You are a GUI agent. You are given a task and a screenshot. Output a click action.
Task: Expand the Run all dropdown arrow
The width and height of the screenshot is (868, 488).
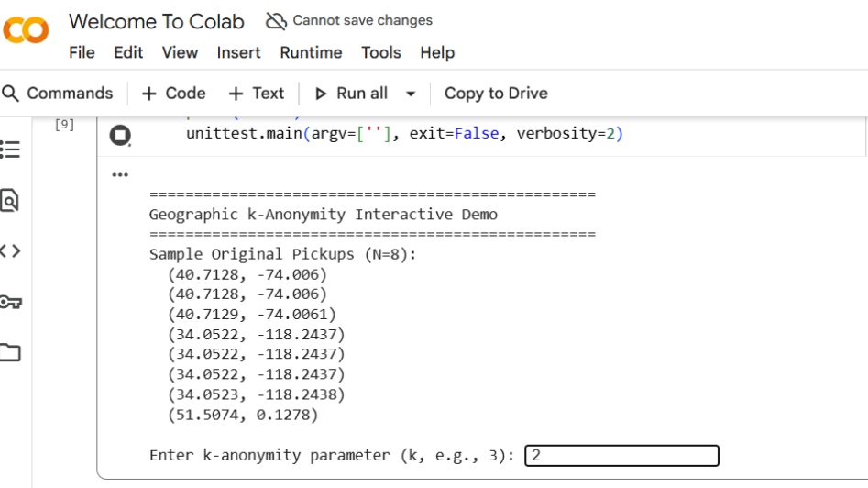(411, 94)
